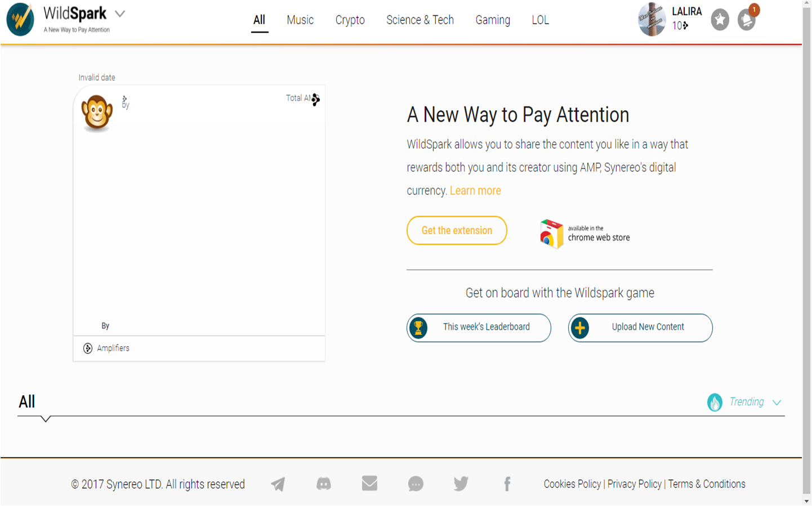The image size is (812, 506).
Task: Open the Privacy Policy link
Action: point(635,484)
